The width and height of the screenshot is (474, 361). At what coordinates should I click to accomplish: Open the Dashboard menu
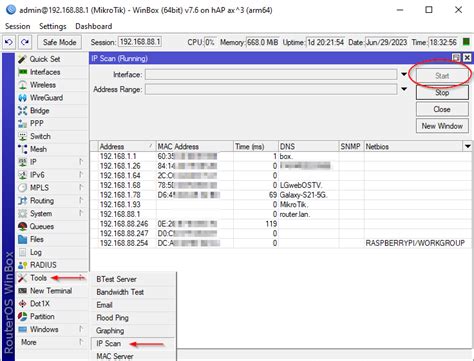click(93, 26)
